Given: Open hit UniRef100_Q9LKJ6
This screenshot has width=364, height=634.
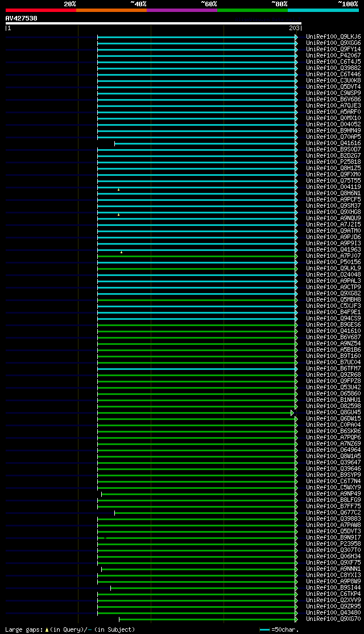Looking at the screenshot, I should tap(333, 37).
